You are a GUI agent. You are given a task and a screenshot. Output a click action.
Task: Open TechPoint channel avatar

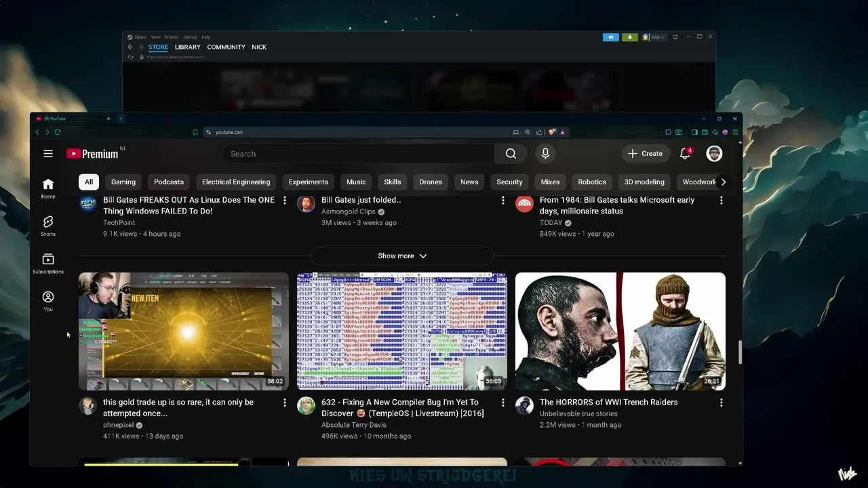88,203
